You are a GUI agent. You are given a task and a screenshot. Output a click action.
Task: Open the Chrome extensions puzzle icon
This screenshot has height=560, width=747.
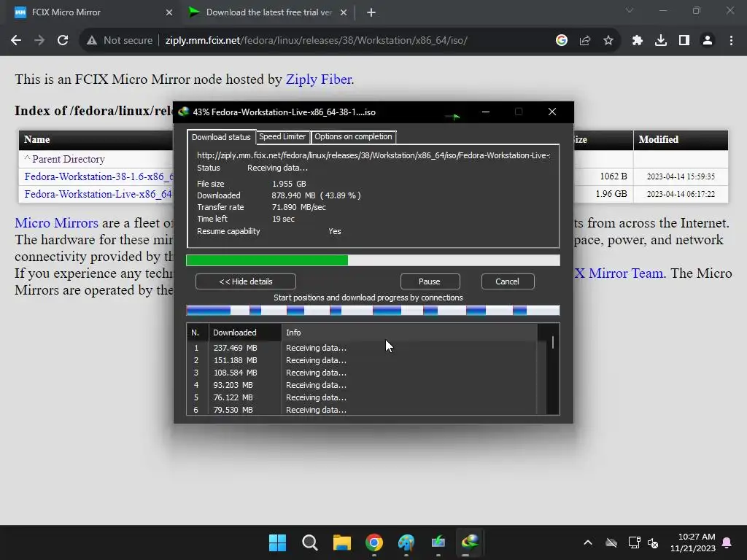[638, 41]
